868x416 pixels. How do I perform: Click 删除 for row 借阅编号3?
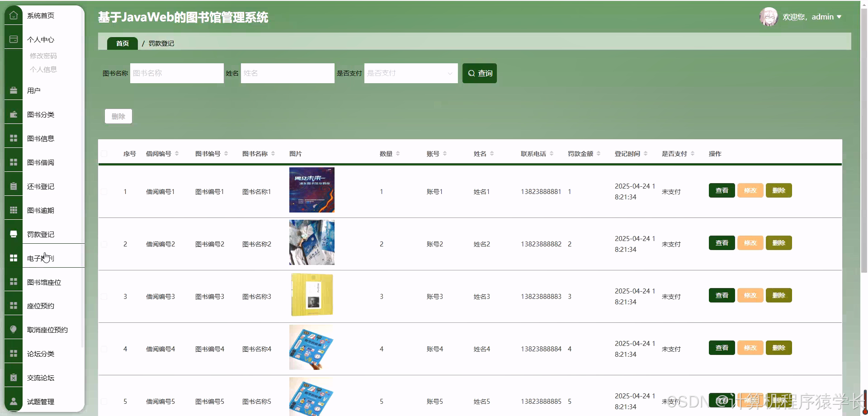tap(779, 295)
